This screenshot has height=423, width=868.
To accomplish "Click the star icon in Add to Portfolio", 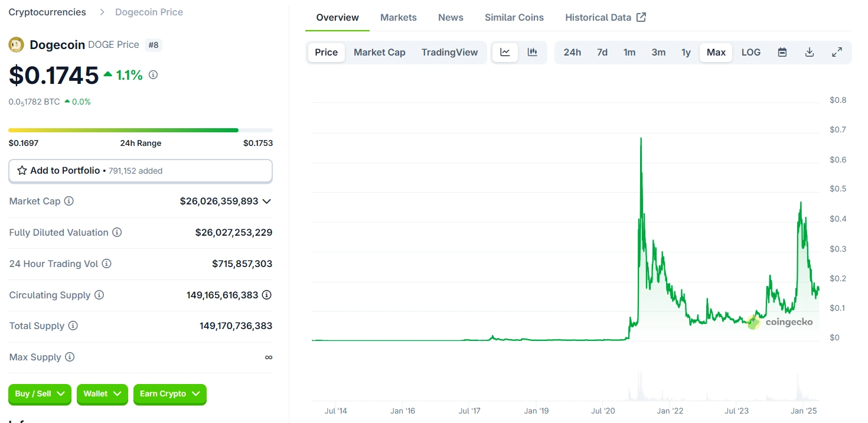I will 22,170.
